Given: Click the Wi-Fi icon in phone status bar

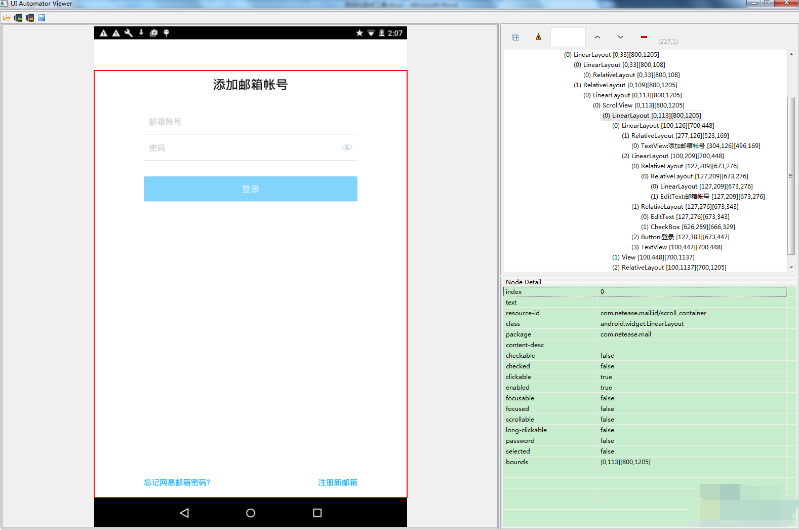Looking at the screenshot, I should [x=371, y=33].
